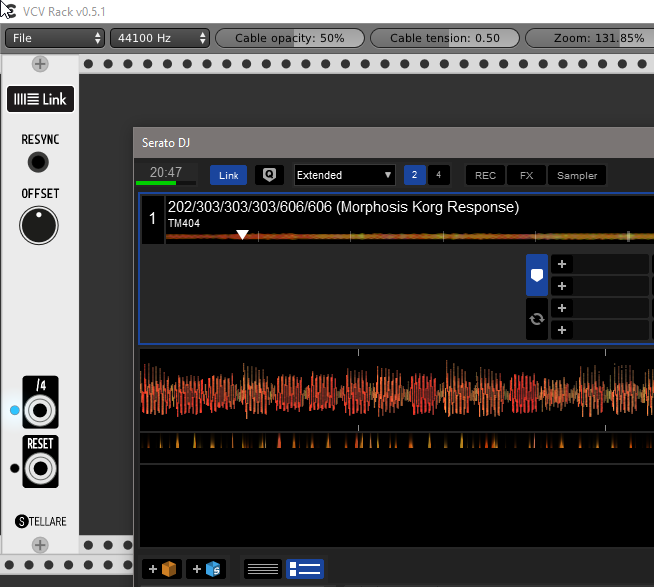Switch to 4 deck mode
The width and height of the screenshot is (654, 587).
click(438, 175)
